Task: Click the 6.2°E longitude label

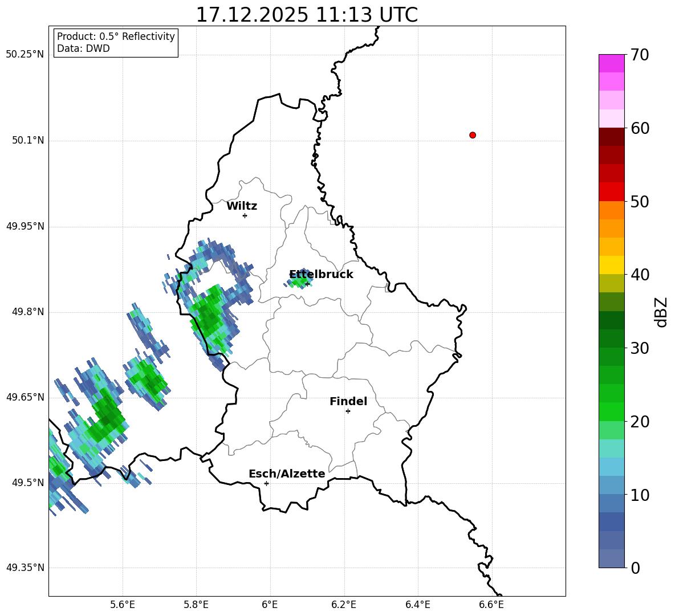Action: 344,605
